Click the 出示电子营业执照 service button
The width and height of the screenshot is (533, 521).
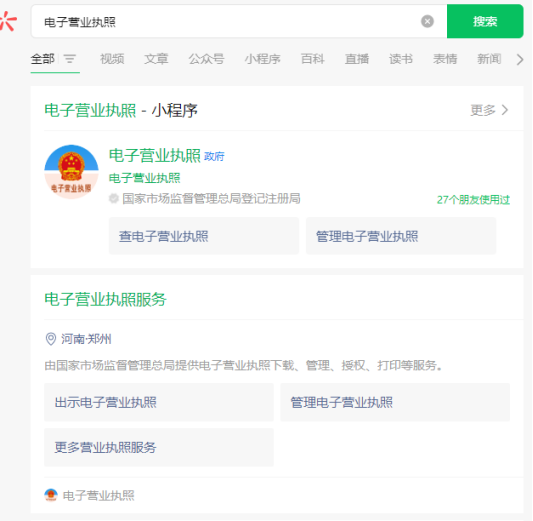tap(159, 402)
